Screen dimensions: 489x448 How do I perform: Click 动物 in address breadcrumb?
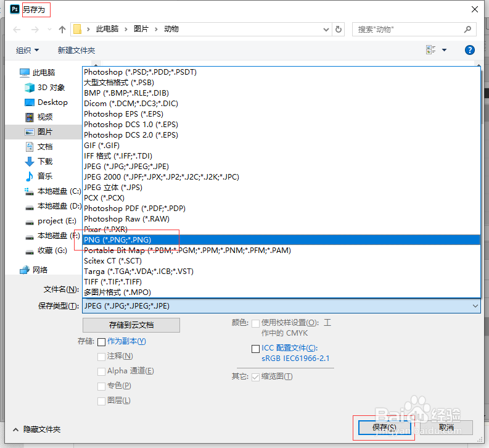click(171, 29)
